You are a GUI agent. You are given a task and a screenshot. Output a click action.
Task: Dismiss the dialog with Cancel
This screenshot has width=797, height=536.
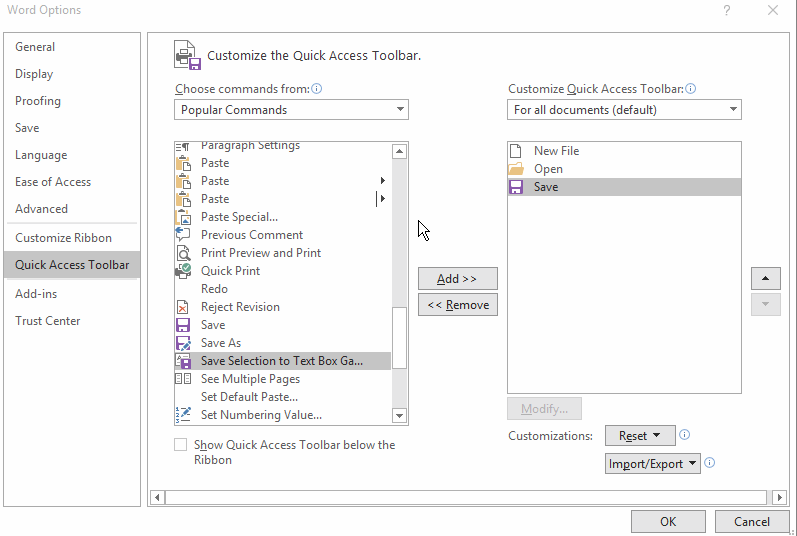pyautogui.click(x=752, y=522)
